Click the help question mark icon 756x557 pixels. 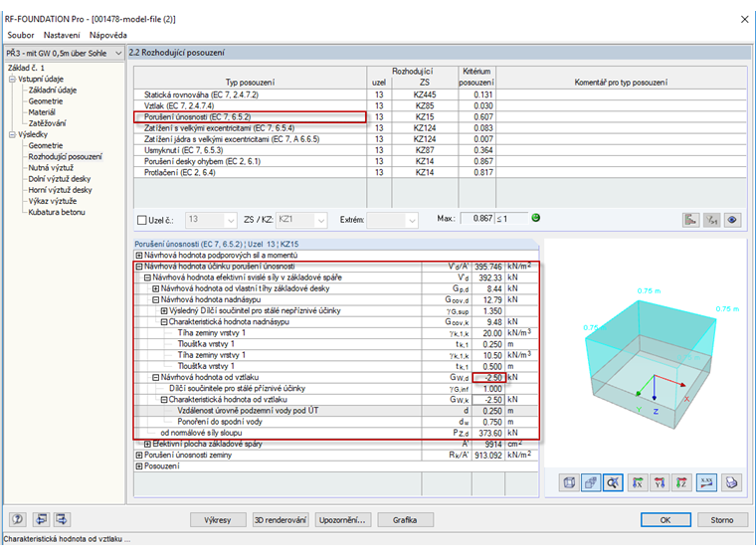click(18, 519)
